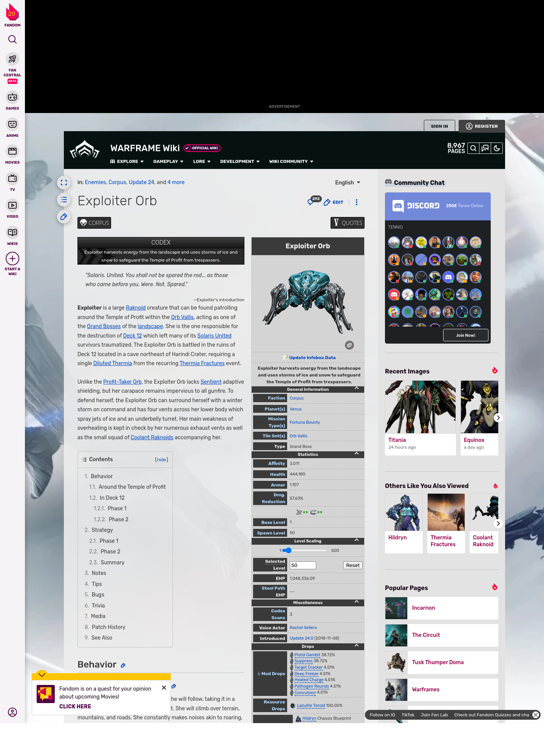The image size is (544, 756).
Task: Hide the Contents table
Action: [162, 460]
